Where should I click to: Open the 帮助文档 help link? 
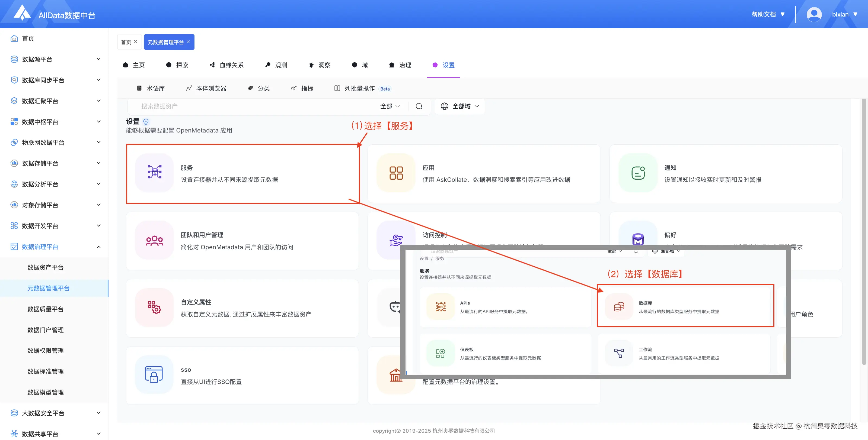pos(764,14)
